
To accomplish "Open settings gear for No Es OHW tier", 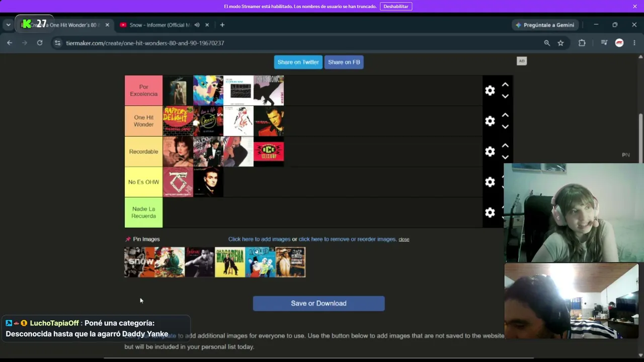I will 490,182.
